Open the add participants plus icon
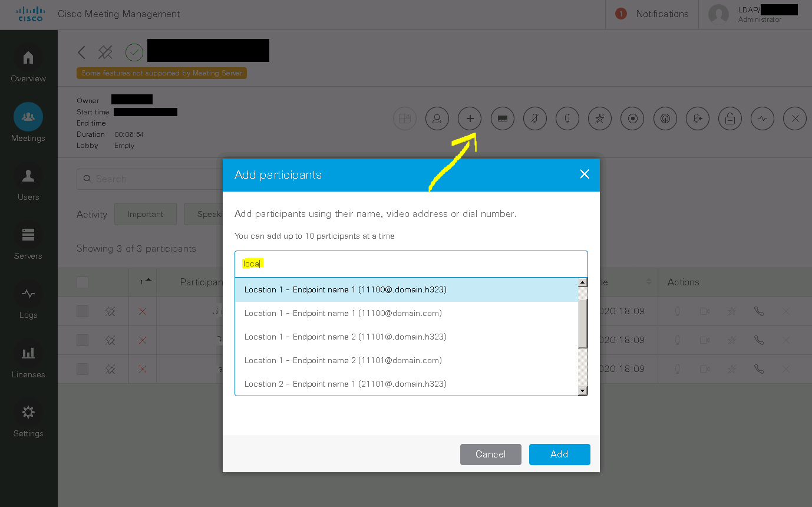 tap(470, 118)
